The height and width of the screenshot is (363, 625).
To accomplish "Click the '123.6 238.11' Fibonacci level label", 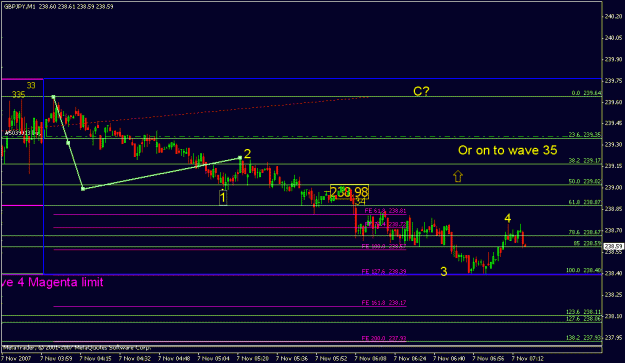I will tap(584, 312).
